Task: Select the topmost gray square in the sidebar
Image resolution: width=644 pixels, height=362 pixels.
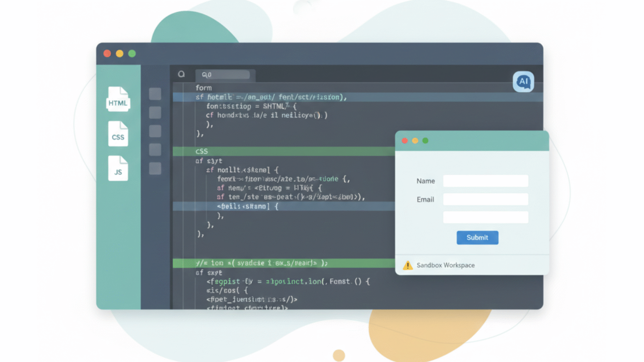Action: coord(155,94)
